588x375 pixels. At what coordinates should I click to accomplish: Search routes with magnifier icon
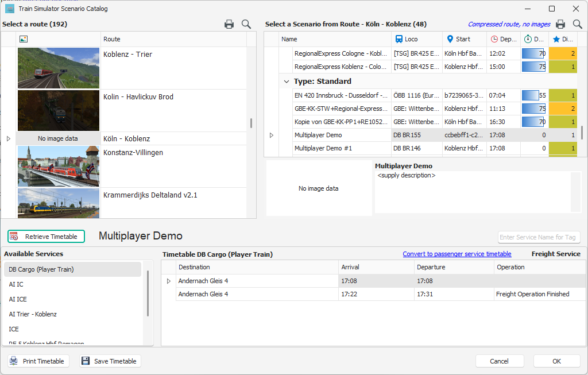click(x=246, y=24)
